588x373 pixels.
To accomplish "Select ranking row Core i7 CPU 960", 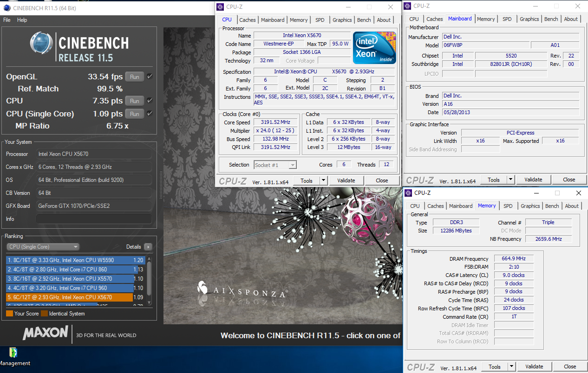I will pos(76,288).
